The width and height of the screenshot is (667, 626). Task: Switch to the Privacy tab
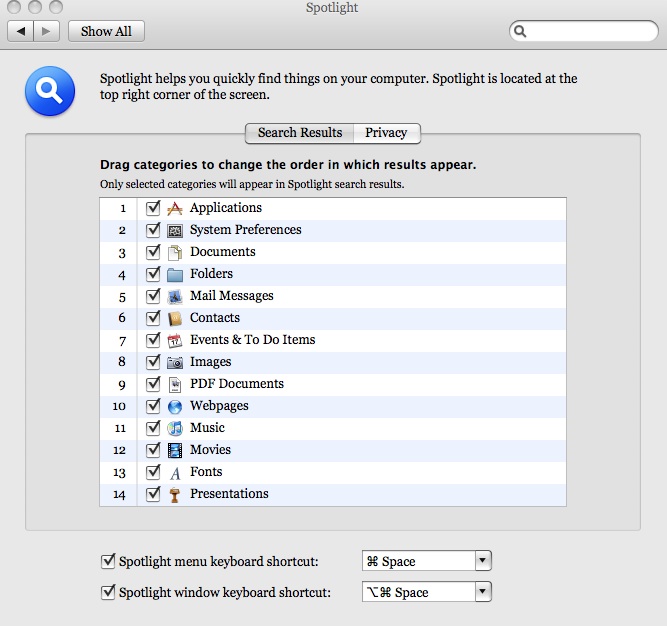coord(386,133)
